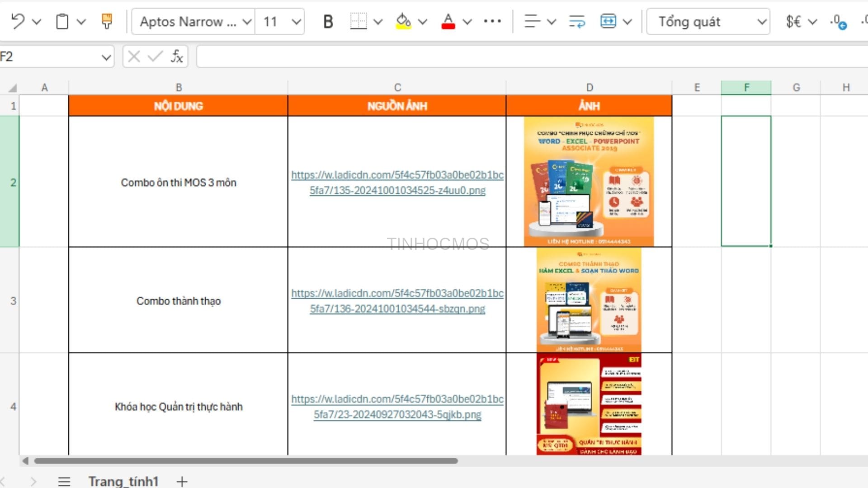The image size is (868, 488).
Task: Expand the Fill Color palette arrow
Action: click(423, 21)
